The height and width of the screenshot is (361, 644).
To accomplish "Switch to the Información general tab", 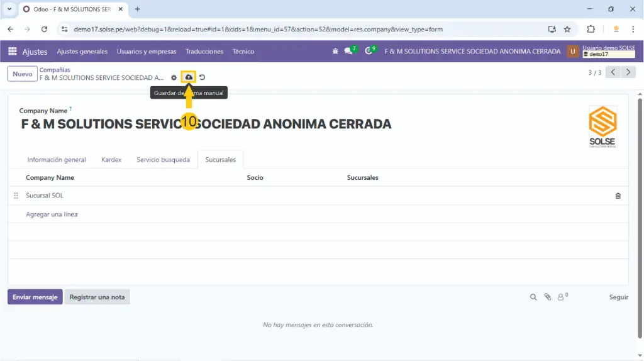I will (57, 160).
